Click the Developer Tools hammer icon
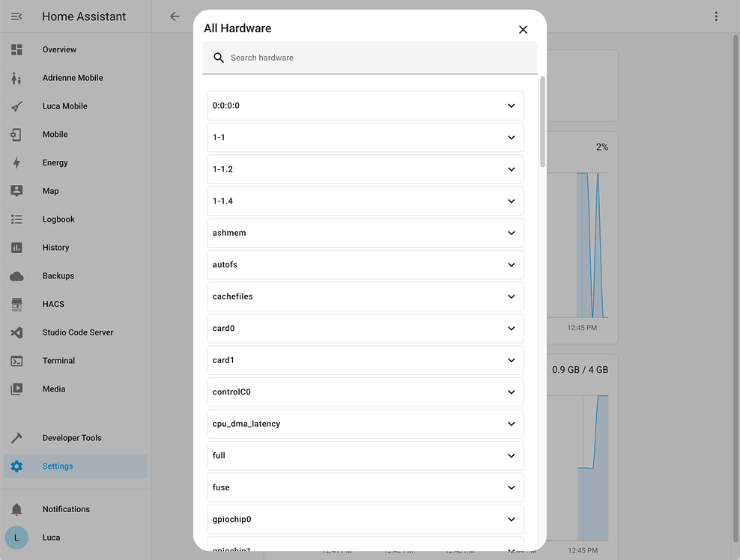The height and width of the screenshot is (560, 740). pos(16,437)
